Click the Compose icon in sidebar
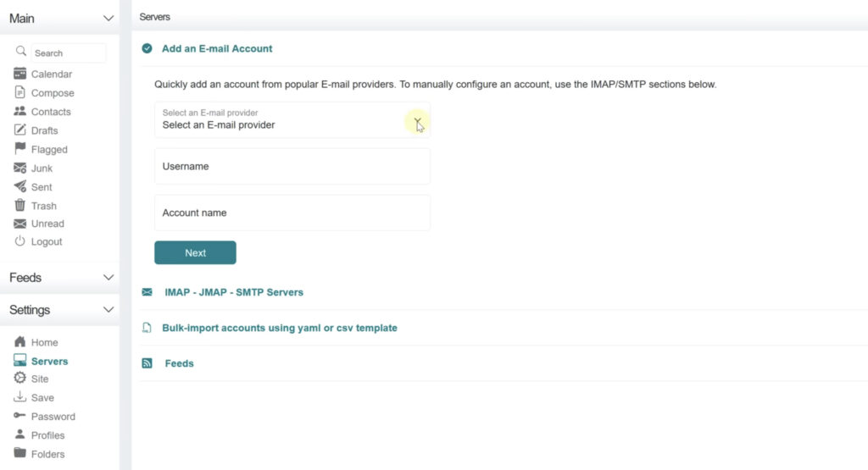868x470 pixels. tap(20, 92)
